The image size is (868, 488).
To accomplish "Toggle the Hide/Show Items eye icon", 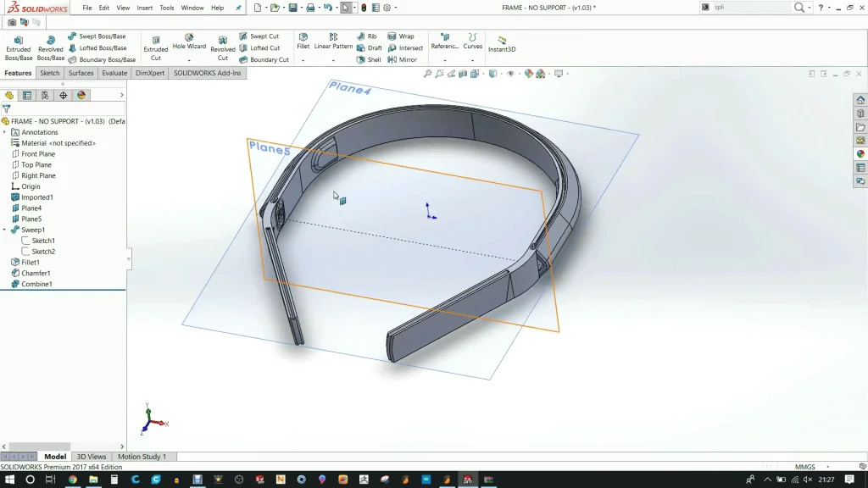I will tap(511, 74).
